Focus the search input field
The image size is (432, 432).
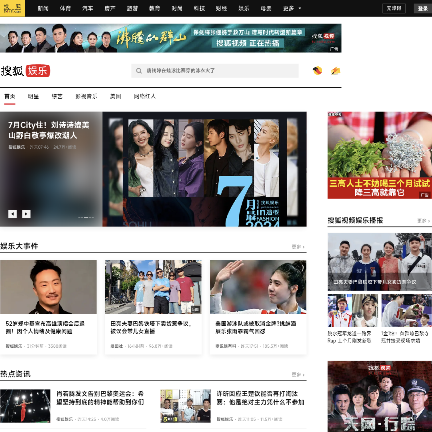click(215, 71)
